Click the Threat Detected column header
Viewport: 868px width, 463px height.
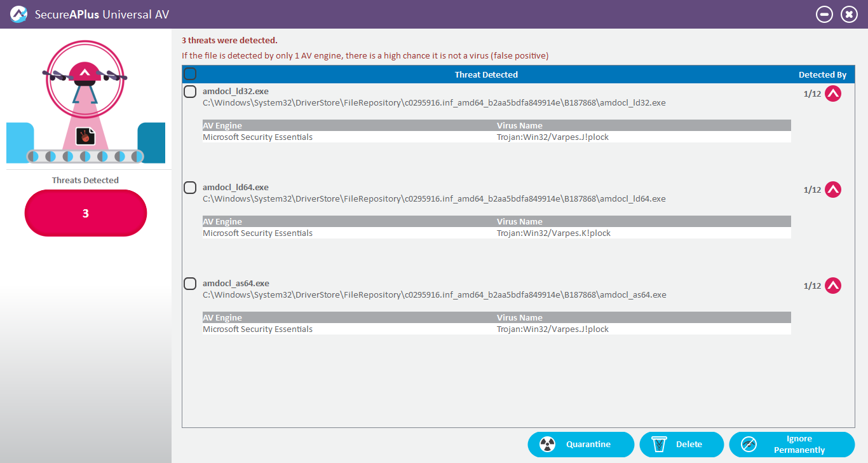point(486,75)
